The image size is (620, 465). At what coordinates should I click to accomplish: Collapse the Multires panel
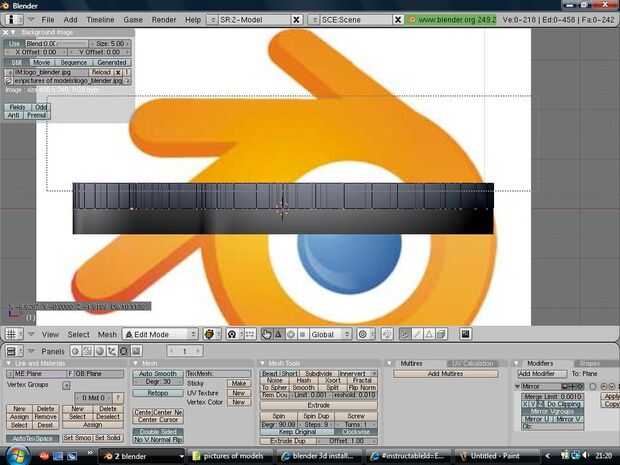(x=389, y=363)
